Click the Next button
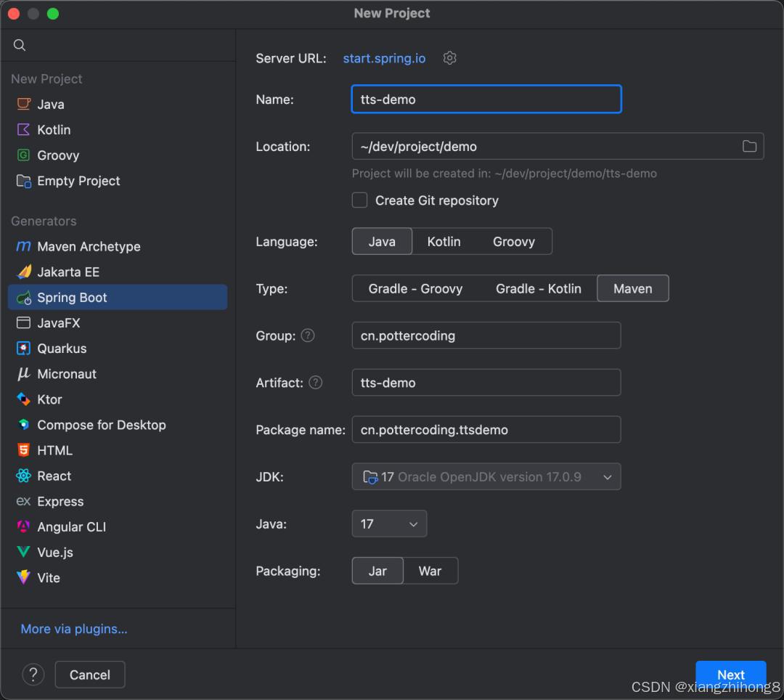Image resolution: width=784 pixels, height=700 pixels. 730,675
